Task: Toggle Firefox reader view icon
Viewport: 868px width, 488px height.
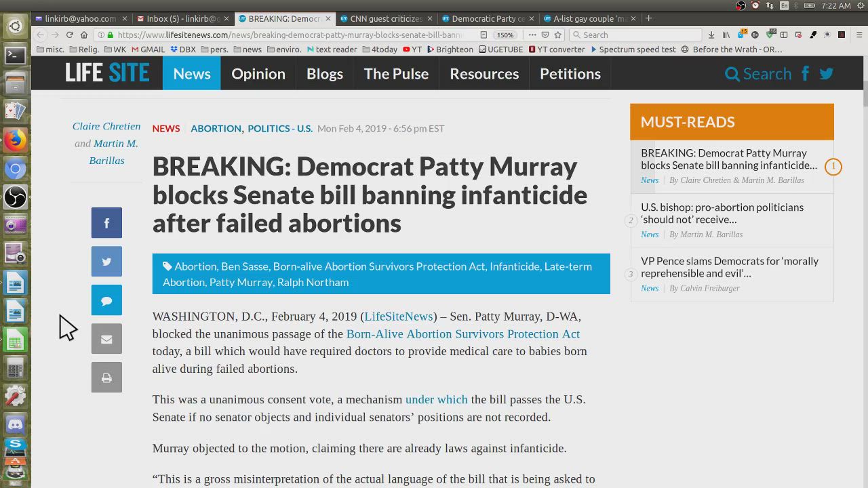Action: pyautogui.click(x=484, y=35)
